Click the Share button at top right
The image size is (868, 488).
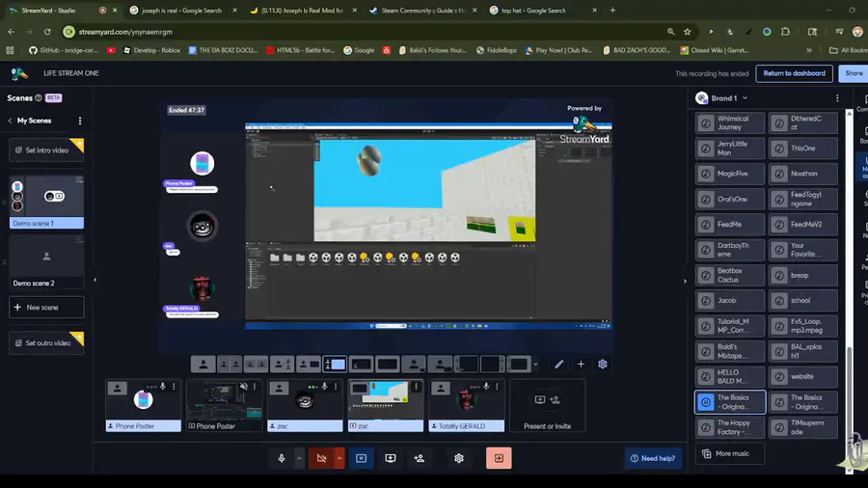854,73
